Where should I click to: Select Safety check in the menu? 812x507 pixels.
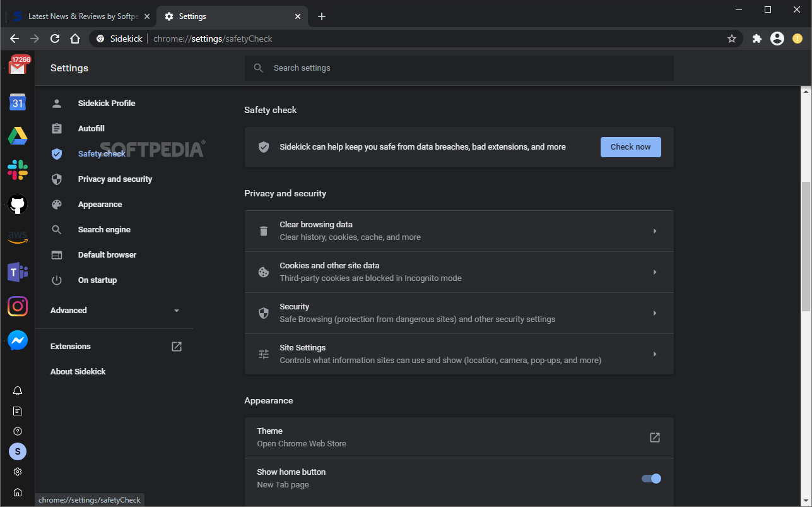(102, 154)
